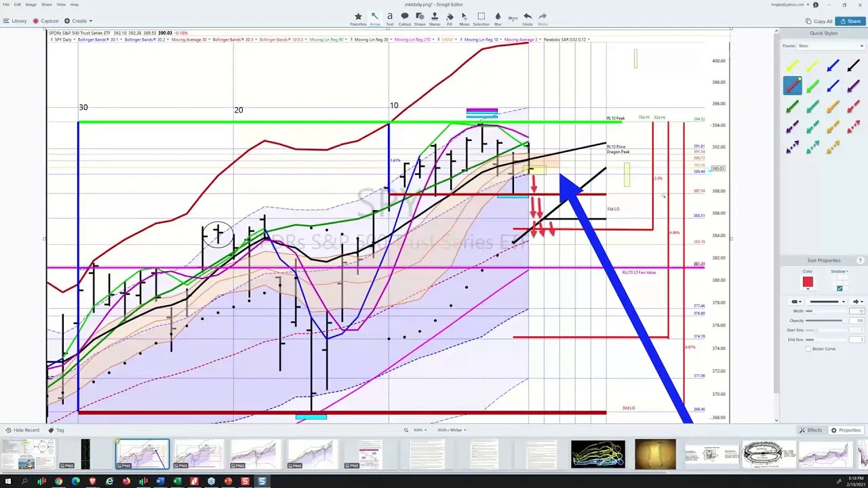Select the Move tool
This screenshot has width=868, height=488.
465,18
